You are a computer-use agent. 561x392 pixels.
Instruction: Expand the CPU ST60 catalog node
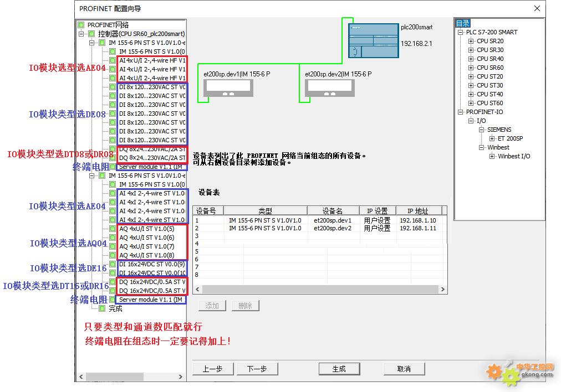click(x=471, y=104)
